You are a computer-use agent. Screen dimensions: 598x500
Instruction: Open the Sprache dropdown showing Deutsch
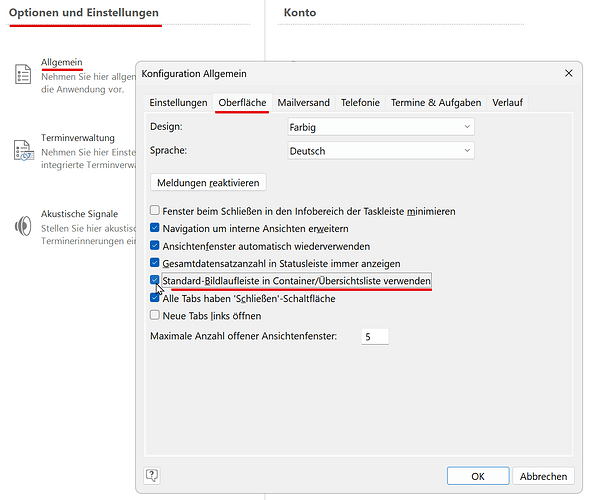point(381,151)
